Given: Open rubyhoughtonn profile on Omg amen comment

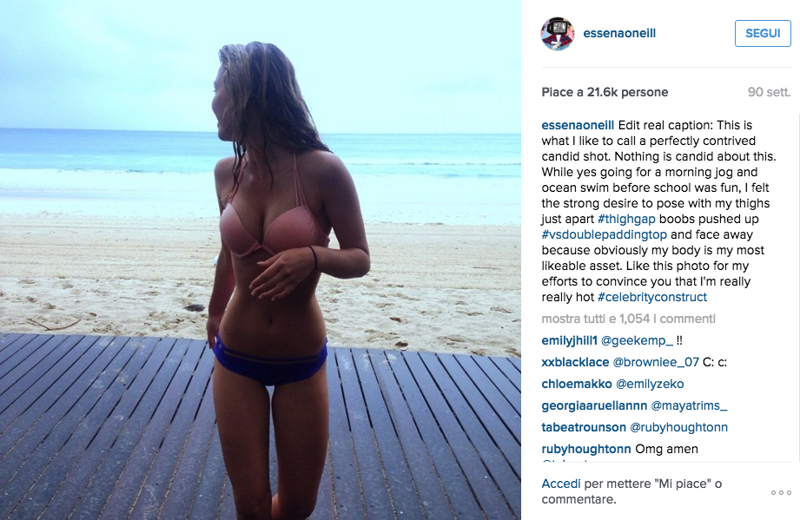Looking at the screenshot, I should tap(586, 449).
